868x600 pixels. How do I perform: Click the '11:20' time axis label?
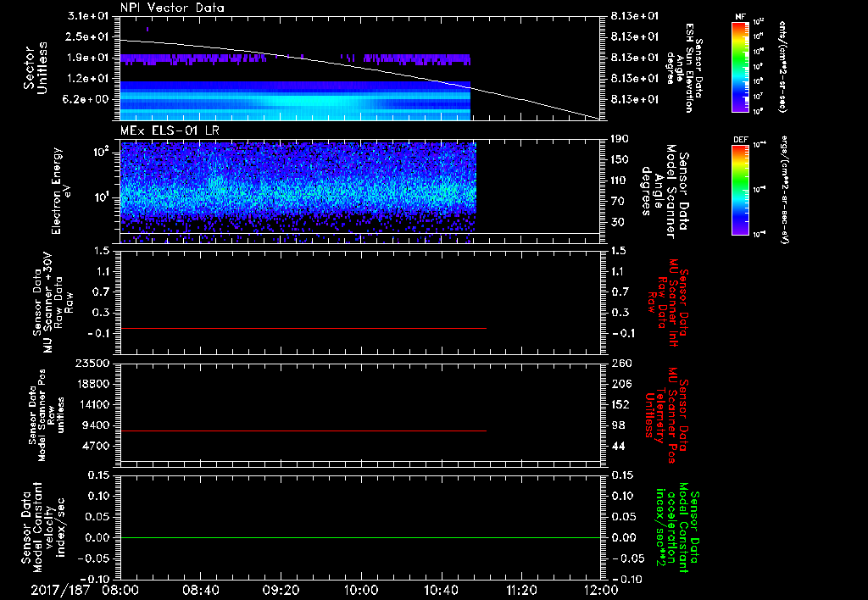[x=521, y=590]
